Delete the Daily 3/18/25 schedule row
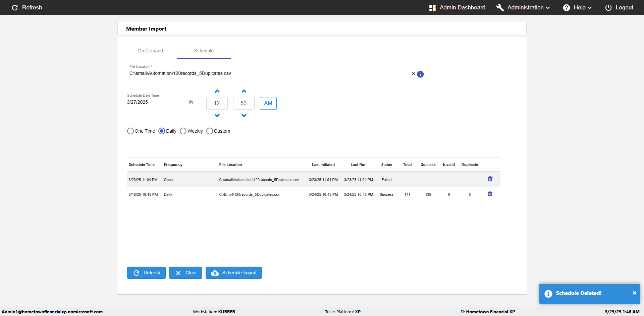 point(490,194)
